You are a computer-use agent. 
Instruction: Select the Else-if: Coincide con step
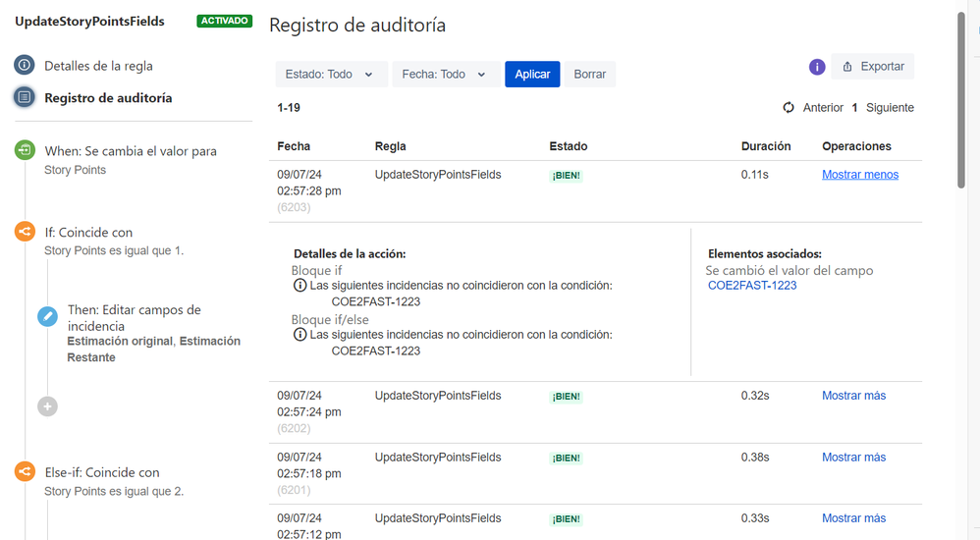(x=102, y=472)
